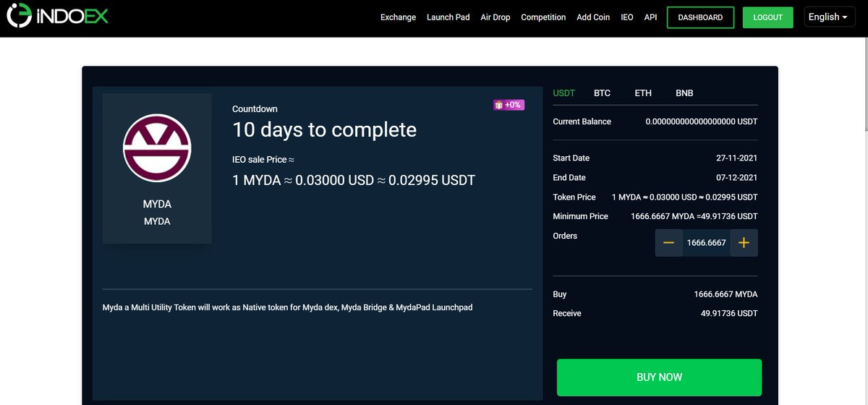Select the USDT currency tab

pyautogui.click(x=563, y=93)
